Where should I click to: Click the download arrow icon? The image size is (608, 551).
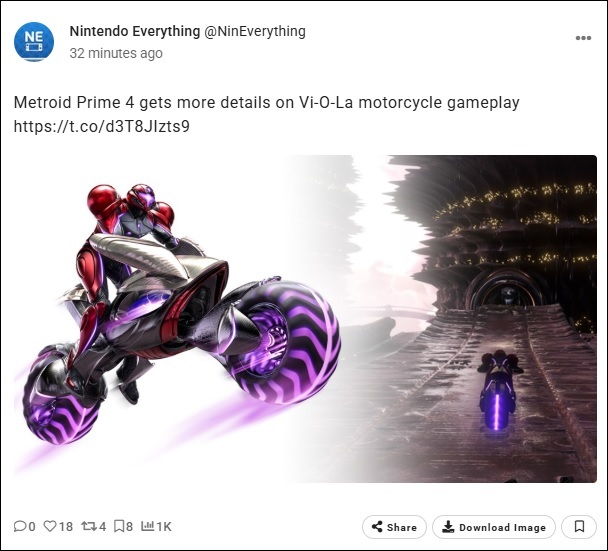click(448, 527)
